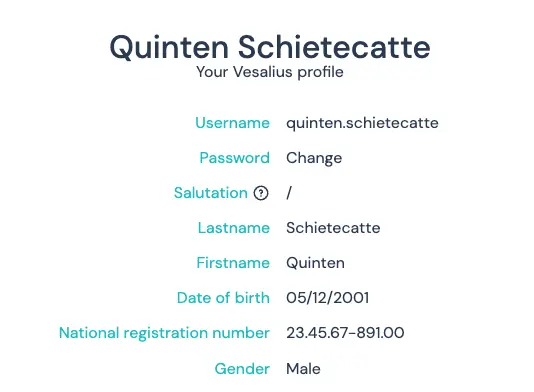
Task: Click the word Schietecatte in the large heading
Action: tap(334, 47)
